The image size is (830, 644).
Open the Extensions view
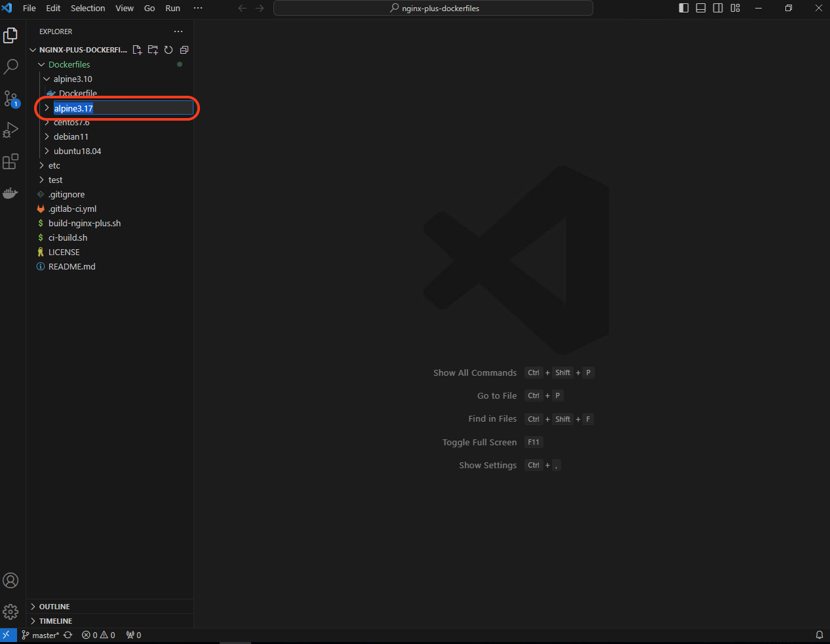[10, 161]
